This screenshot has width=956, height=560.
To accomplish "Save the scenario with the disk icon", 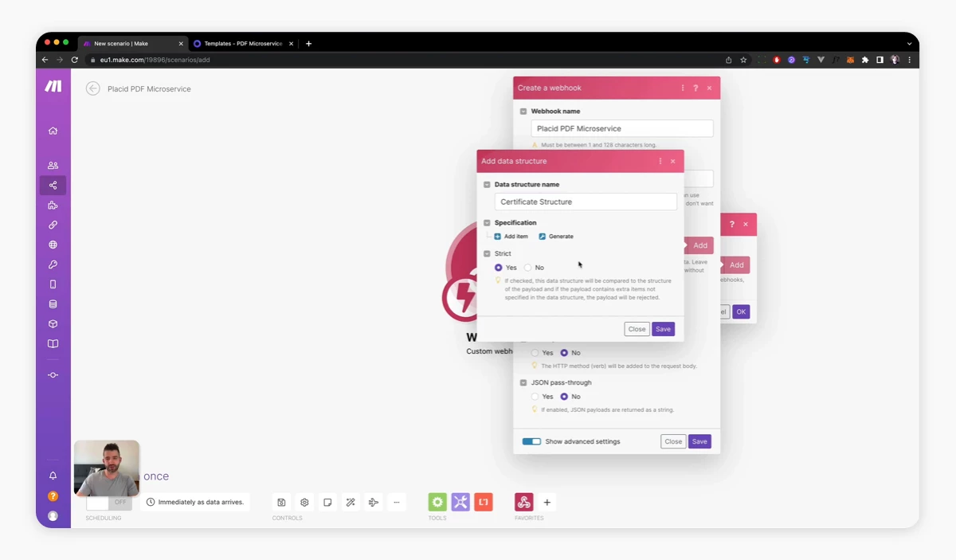I will (x=281, y=503).
